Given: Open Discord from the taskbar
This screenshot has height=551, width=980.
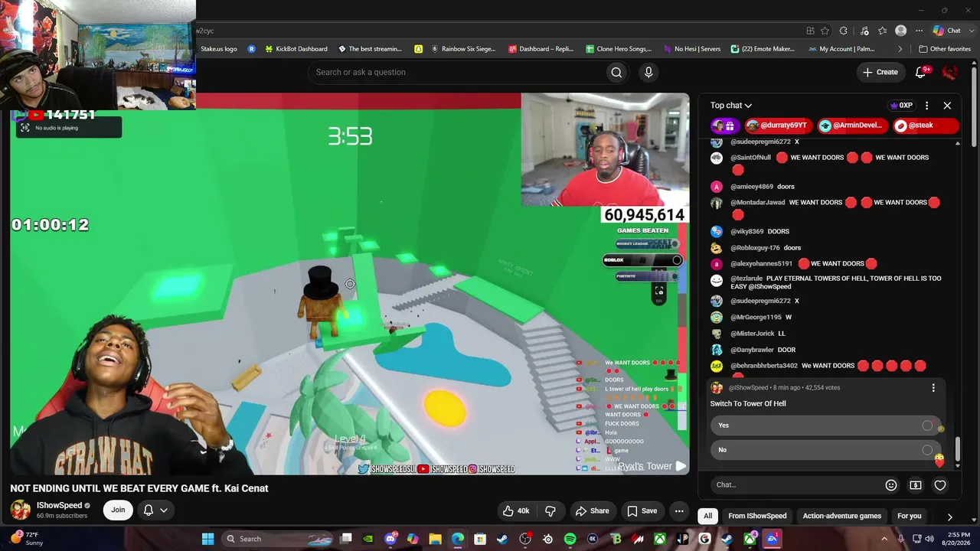Looking at the screenshot, I should 390,539.
